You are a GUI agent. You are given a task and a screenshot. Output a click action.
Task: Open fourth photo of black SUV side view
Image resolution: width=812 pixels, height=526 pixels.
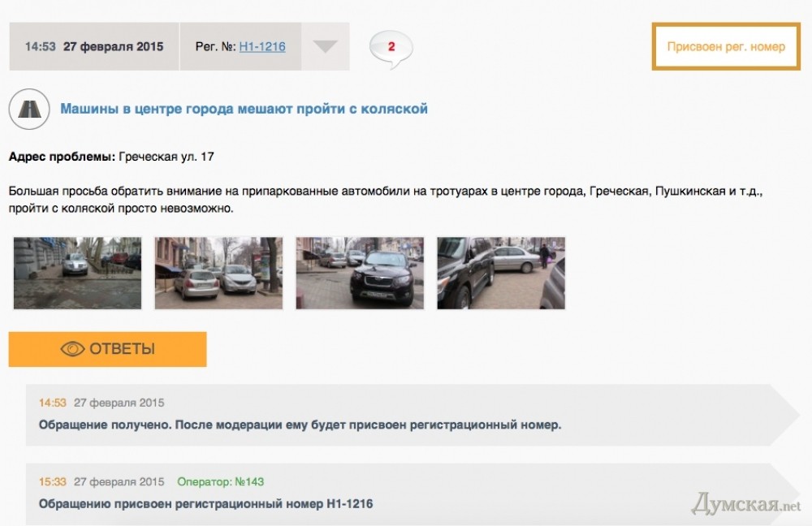point(501,274)
